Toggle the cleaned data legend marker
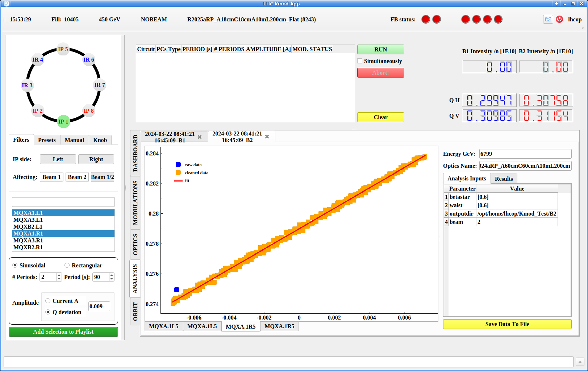 point(178,172)
